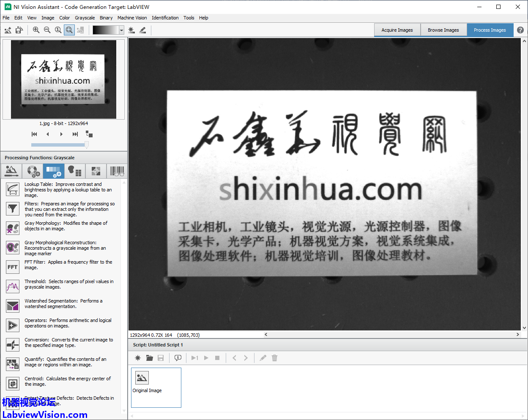Screen dimensions: 528x420
Task: Click the Zoom 1:1 magnifier icon
Action: [58, 30]
